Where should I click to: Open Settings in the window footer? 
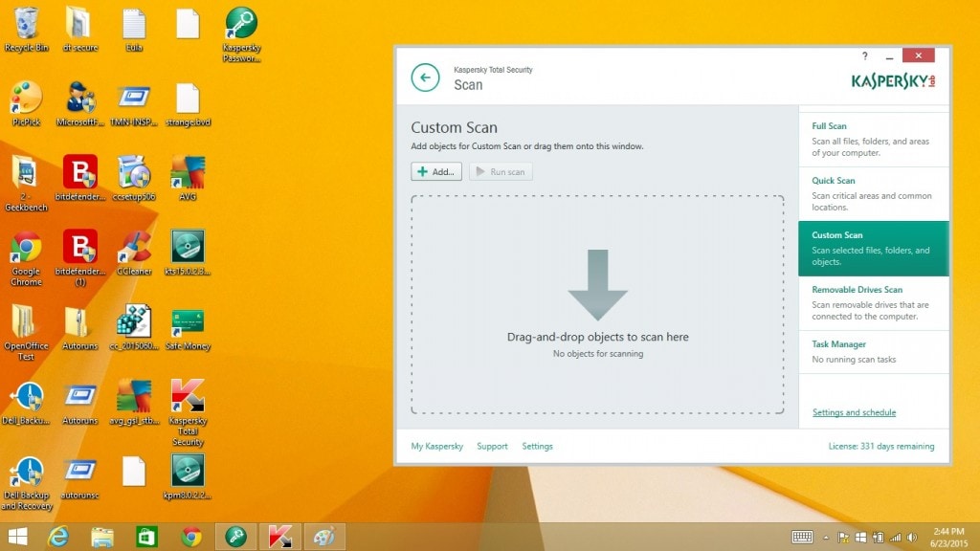(x=537, y=446)
